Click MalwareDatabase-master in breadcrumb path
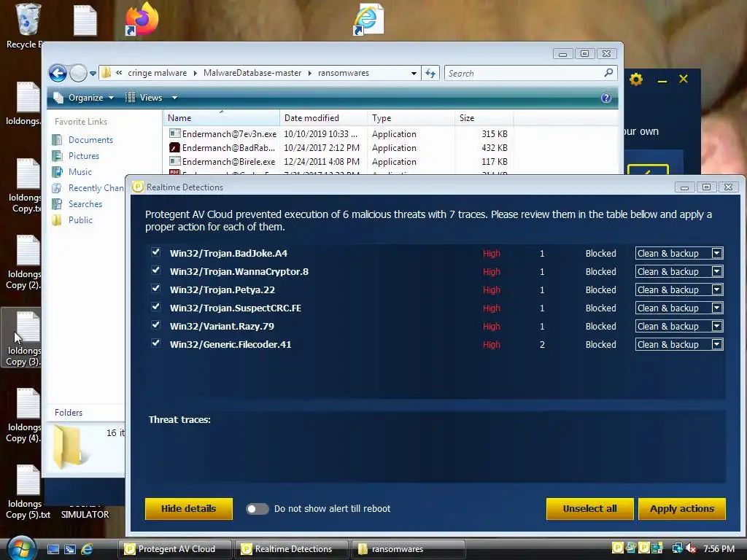The height and width of the screenshot is (560, 747). [252, 73]
